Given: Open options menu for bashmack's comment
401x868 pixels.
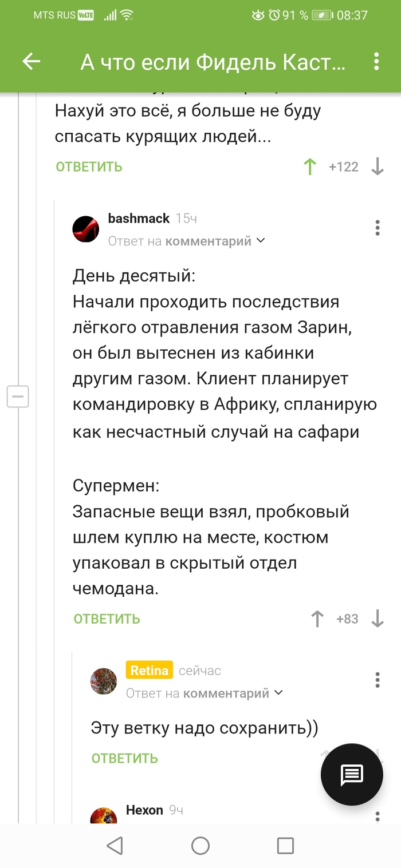Looking at the screenshot, I should click(x=377, y=228).
